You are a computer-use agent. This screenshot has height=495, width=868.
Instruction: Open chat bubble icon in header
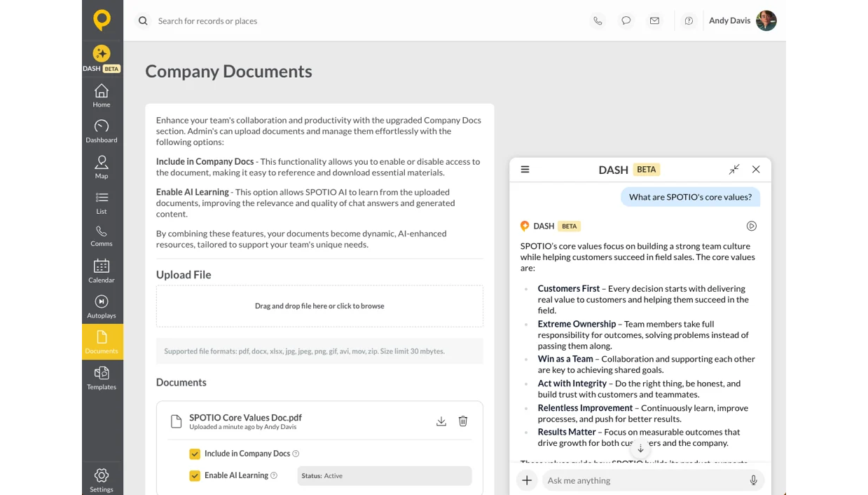point(626,21)
